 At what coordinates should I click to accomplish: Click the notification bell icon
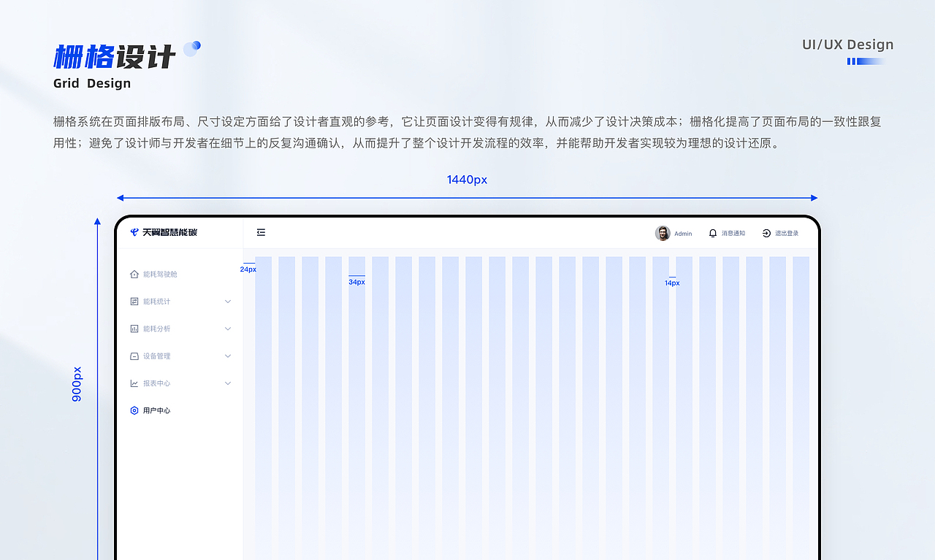(x=713, y=233)
